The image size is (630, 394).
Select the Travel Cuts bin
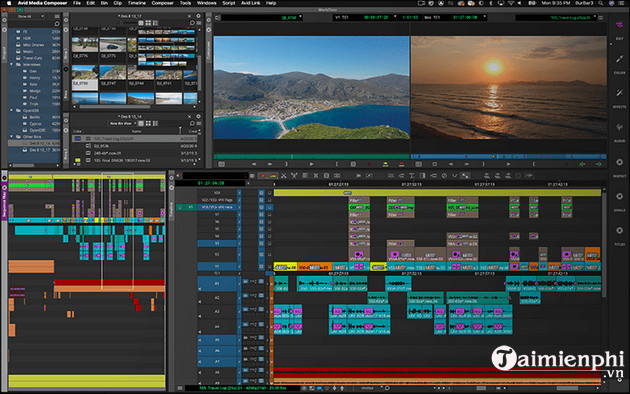(x=32, y=58)
